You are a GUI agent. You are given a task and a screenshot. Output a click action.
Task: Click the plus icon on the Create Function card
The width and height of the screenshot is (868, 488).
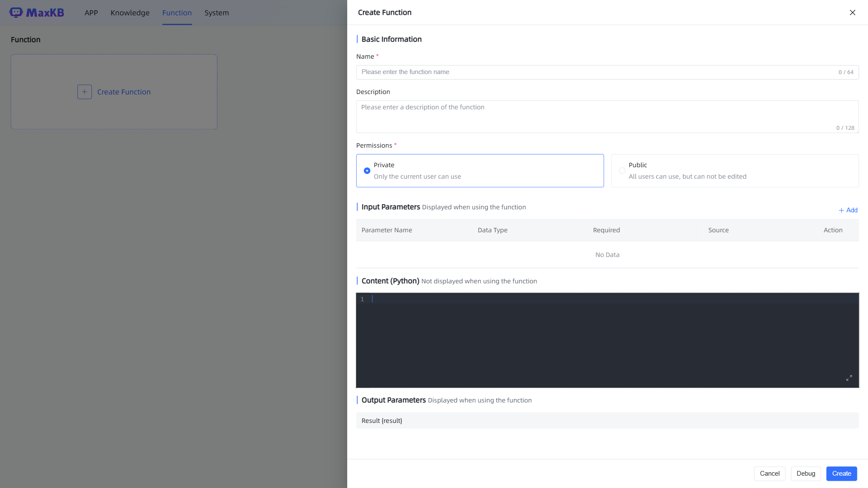click(84, 92)
